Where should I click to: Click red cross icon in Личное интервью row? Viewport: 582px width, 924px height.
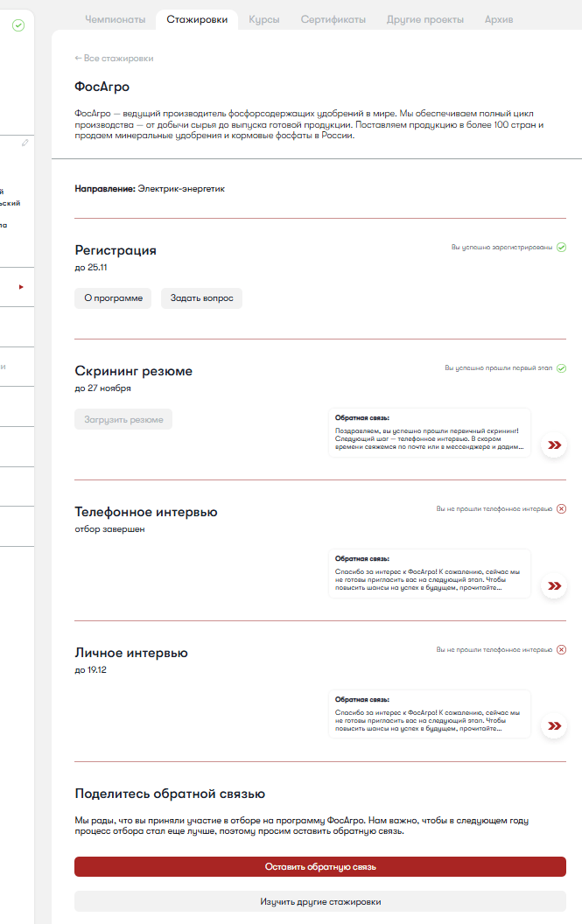[x=561, y=650]
